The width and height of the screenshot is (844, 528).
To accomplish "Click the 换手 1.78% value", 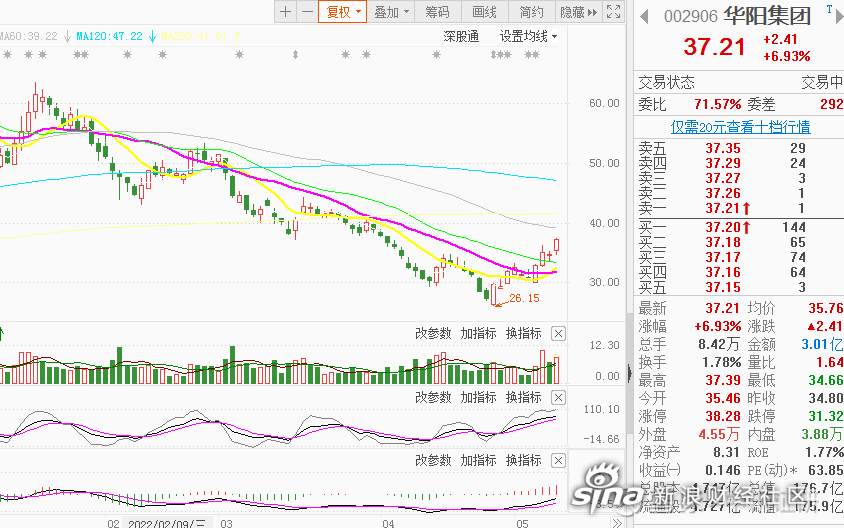I will click(x=721, y=362).
